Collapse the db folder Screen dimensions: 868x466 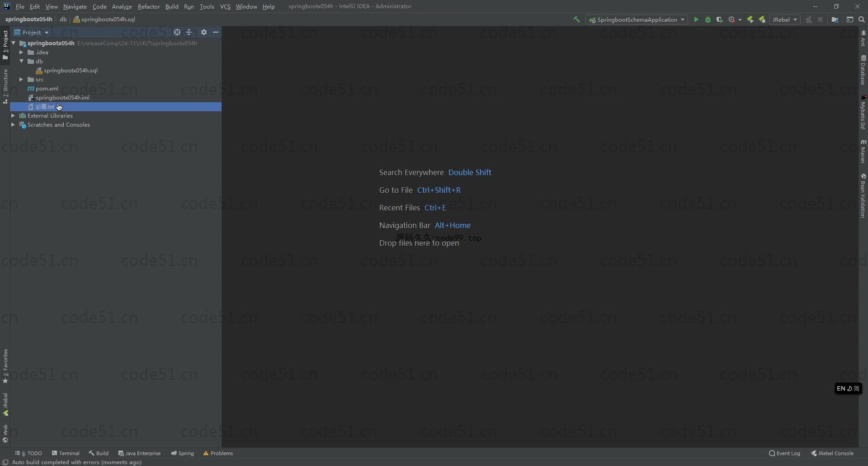21,61
